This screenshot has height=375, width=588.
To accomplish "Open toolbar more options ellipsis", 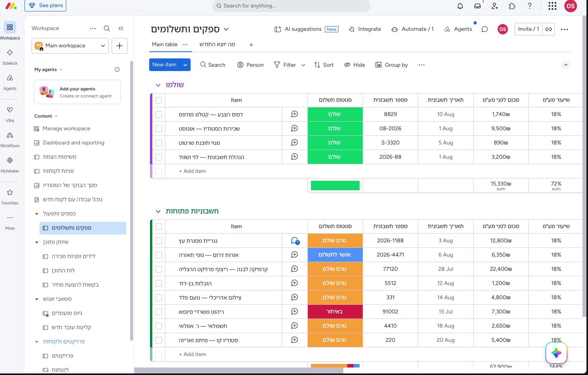I will click(x=421, y=65).
